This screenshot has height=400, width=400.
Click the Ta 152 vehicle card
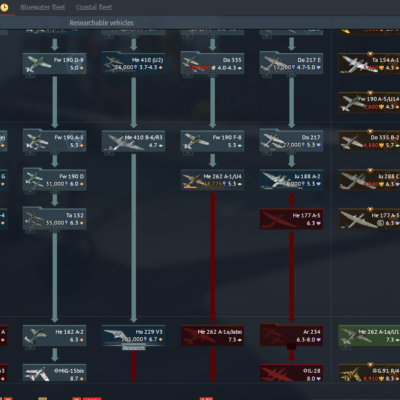click(55, 219)
